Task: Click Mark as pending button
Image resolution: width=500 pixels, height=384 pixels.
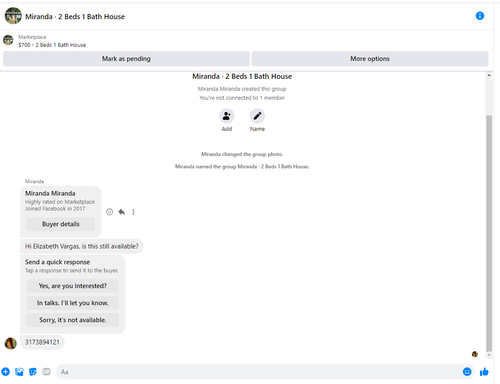Action: coord(126,59)
